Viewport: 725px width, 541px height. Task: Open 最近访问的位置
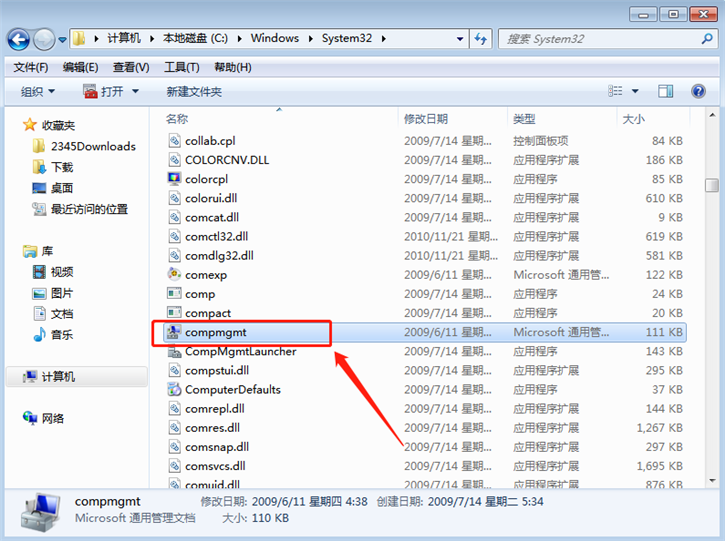[80, 209]
